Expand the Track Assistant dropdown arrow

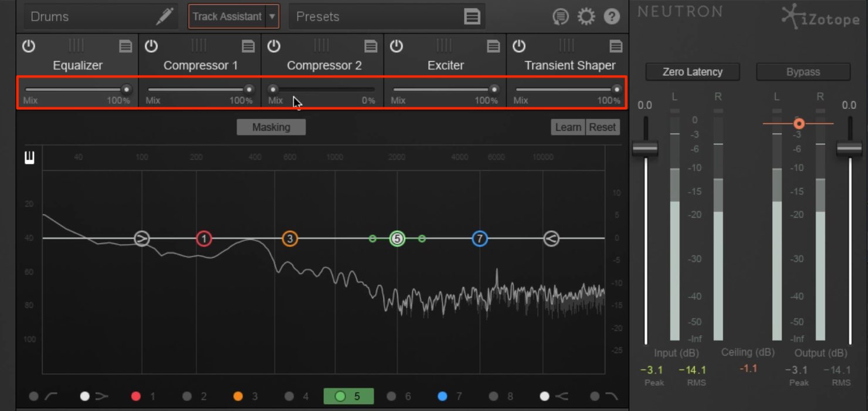coord(272,16)
